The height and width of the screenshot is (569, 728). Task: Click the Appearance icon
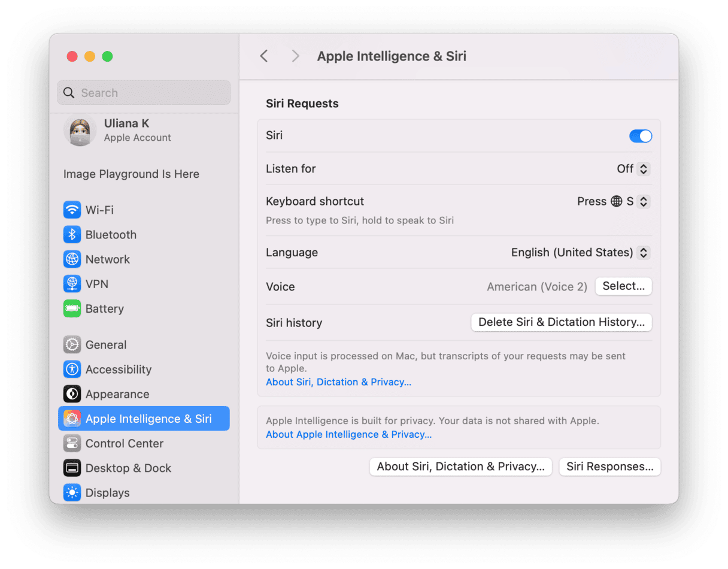click(72, 394)
